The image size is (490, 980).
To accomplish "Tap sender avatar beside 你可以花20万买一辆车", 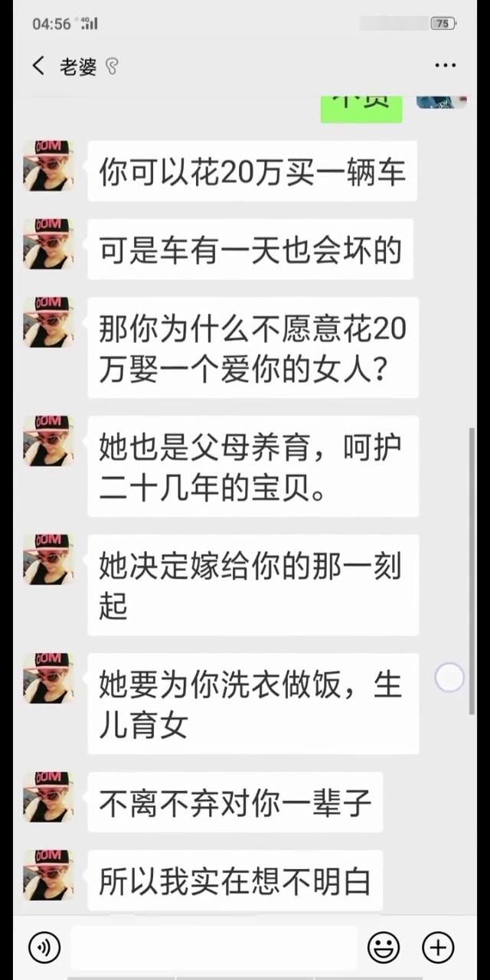I will point(48,165).
